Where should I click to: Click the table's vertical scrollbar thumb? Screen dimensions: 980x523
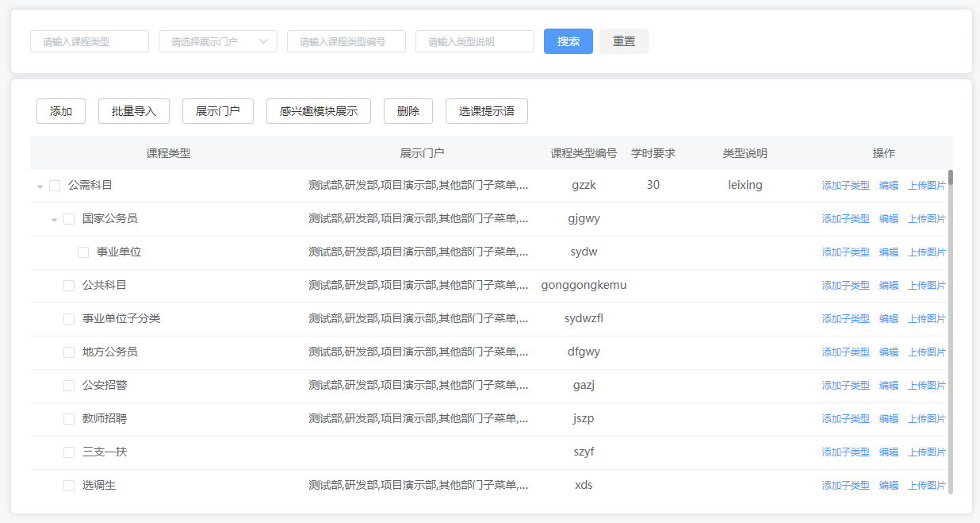951,178
